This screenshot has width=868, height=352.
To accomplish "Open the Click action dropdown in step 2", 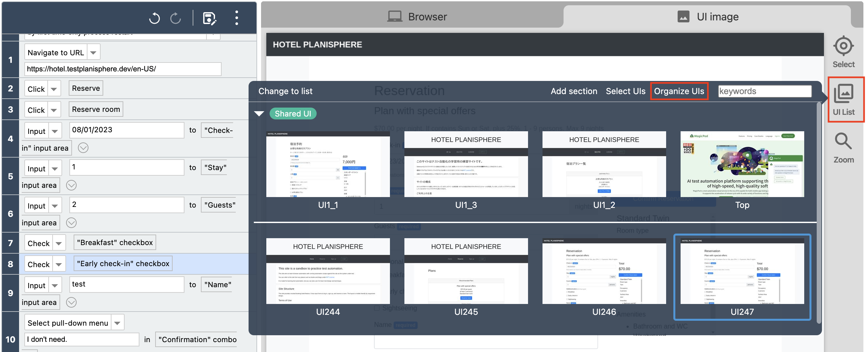I will tap(54, 89).
